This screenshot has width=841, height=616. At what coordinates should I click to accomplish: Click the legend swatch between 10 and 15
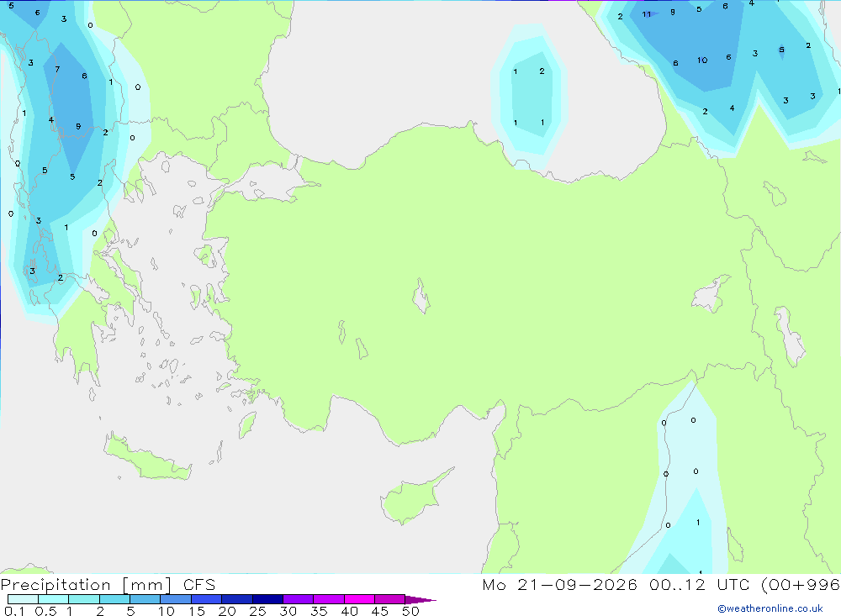176,599
